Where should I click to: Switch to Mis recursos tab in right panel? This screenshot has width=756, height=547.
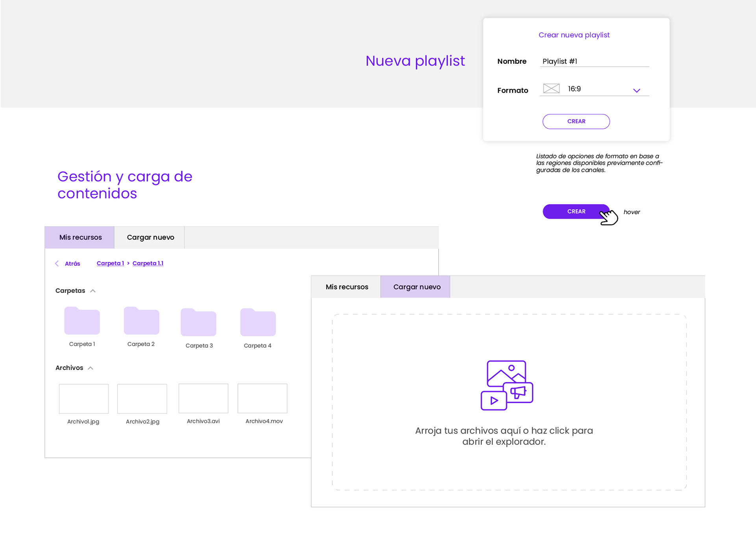tap(346, 287)
